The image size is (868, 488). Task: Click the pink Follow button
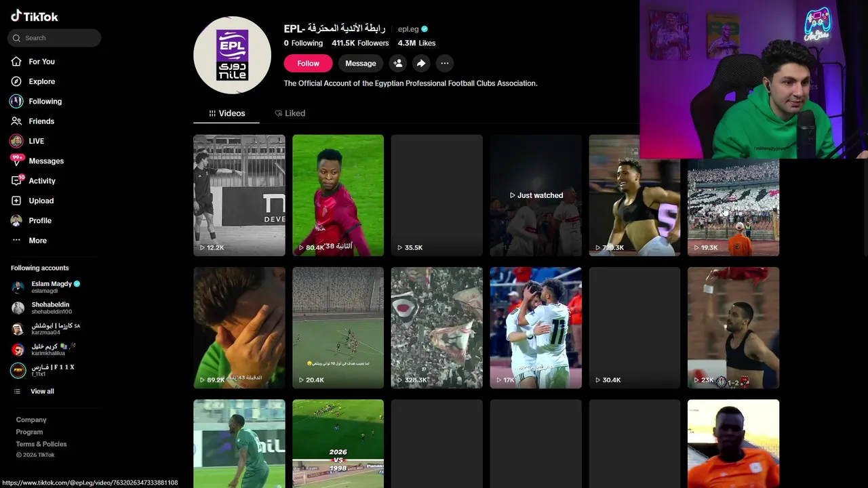[308, 63]
